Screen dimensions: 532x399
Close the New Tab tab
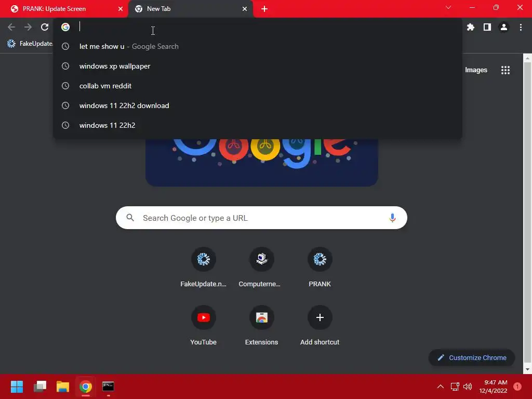[245, 9]
